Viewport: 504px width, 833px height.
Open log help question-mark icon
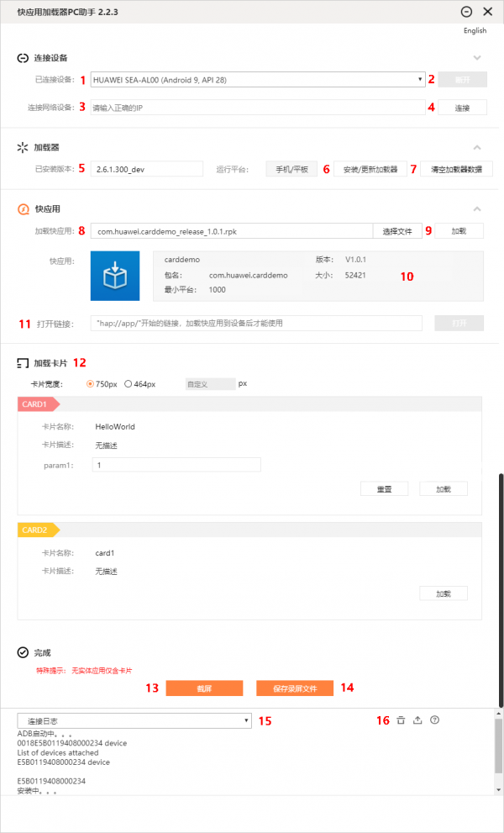(434, 720)
